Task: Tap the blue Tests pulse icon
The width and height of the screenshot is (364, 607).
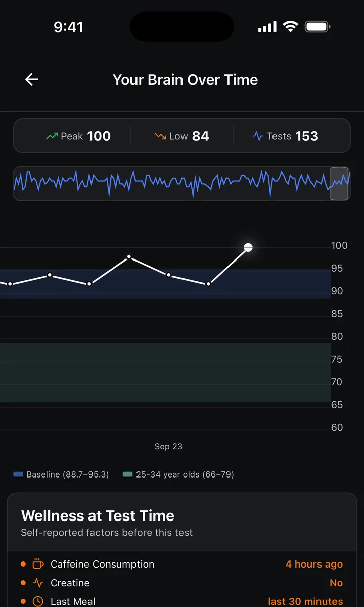Action: [x=258, y=136]
